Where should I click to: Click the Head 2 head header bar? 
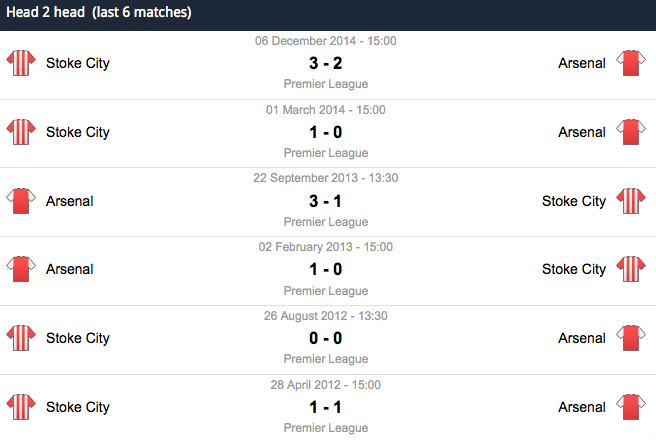pos(328,15)
